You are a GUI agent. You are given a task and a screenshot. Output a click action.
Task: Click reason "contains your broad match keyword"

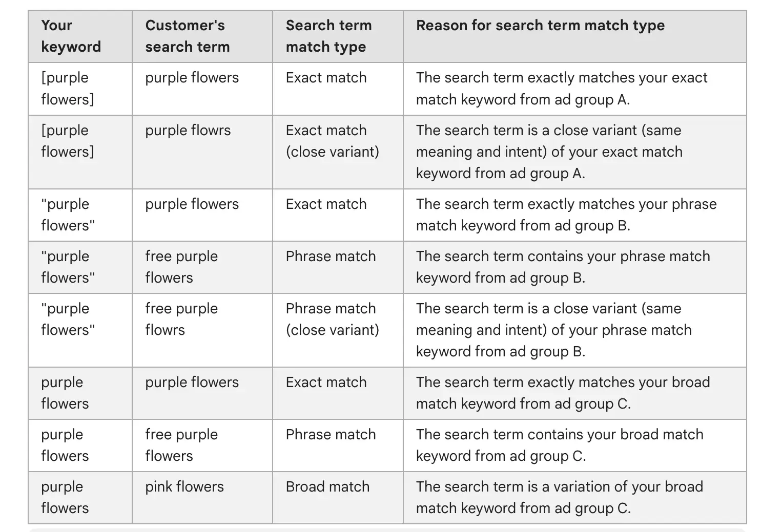pos(560,445)
